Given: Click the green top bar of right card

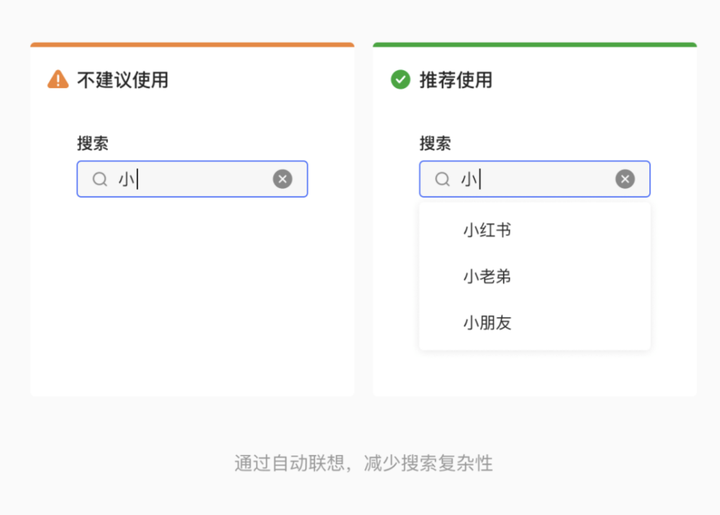Looking at the screenshot, I should point(535,45).
